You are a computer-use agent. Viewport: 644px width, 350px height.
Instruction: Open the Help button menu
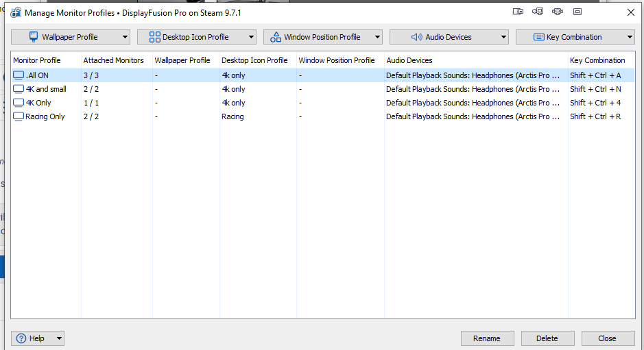[38, 338]
